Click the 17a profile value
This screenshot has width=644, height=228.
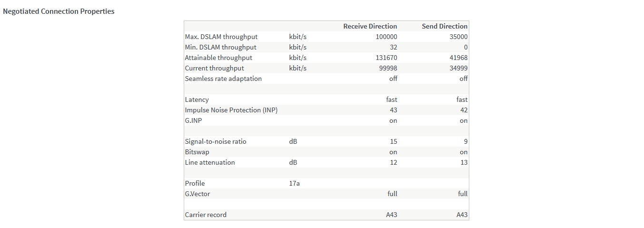(294, 183)
